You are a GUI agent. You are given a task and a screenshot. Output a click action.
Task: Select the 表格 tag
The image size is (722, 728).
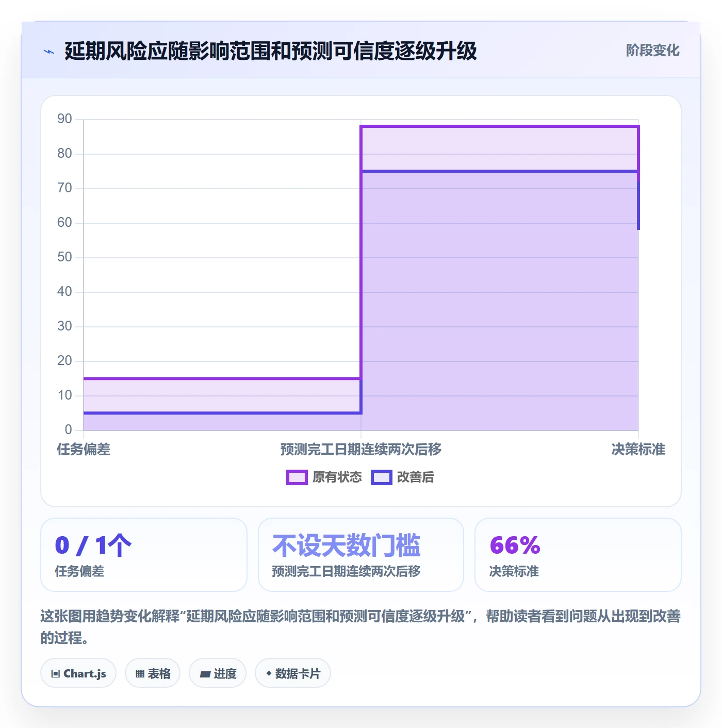[153, 673]
